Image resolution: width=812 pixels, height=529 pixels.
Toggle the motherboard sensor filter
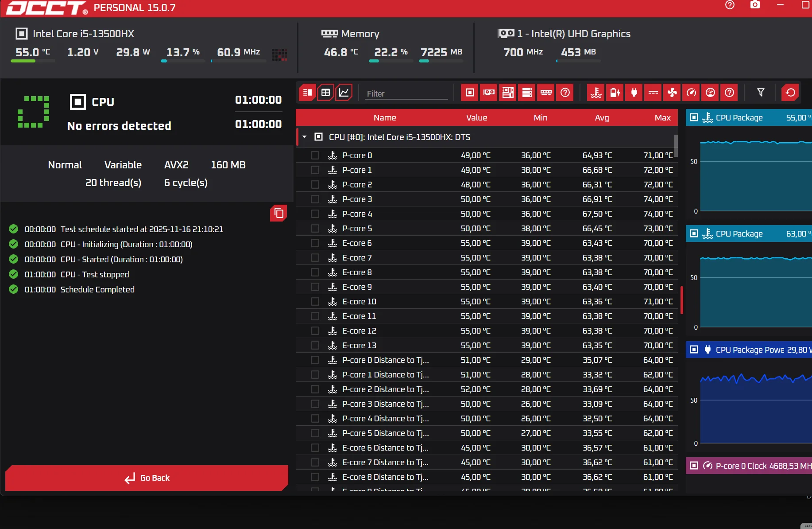[508, 93]
